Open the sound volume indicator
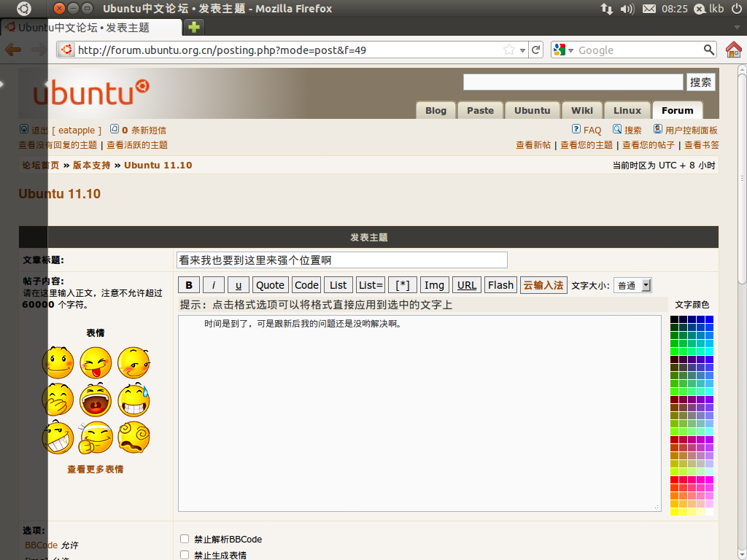This screenshot has width=747, height=560. (627, 9)
